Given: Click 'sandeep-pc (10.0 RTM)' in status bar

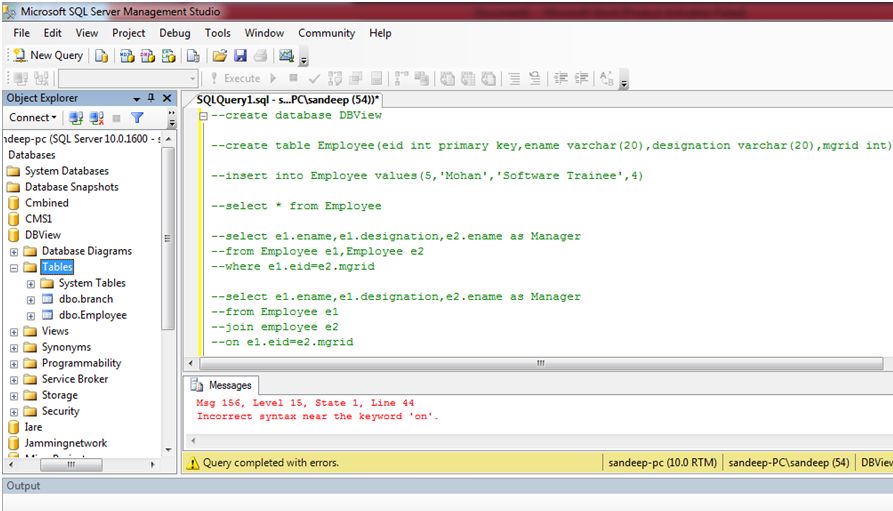Looking at the screenshot, I should click(x=662, y=463).
